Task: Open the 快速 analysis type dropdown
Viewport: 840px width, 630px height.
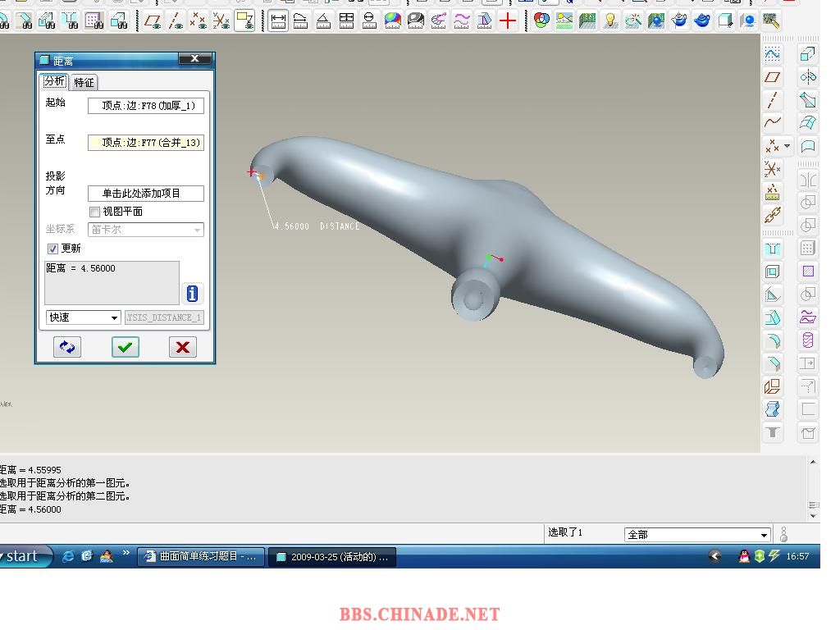Action: point(84,317)
